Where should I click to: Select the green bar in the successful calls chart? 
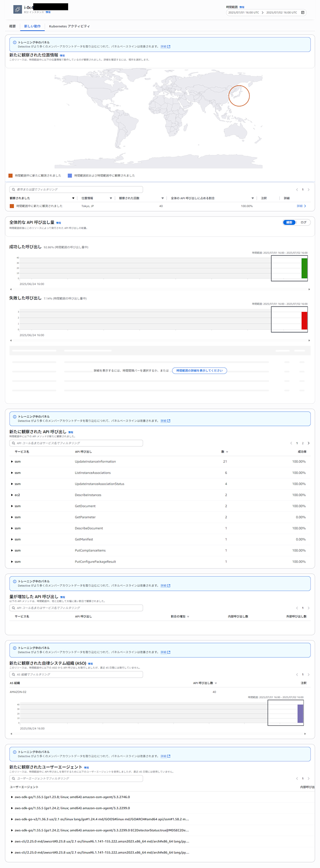[x=304, y=268]
